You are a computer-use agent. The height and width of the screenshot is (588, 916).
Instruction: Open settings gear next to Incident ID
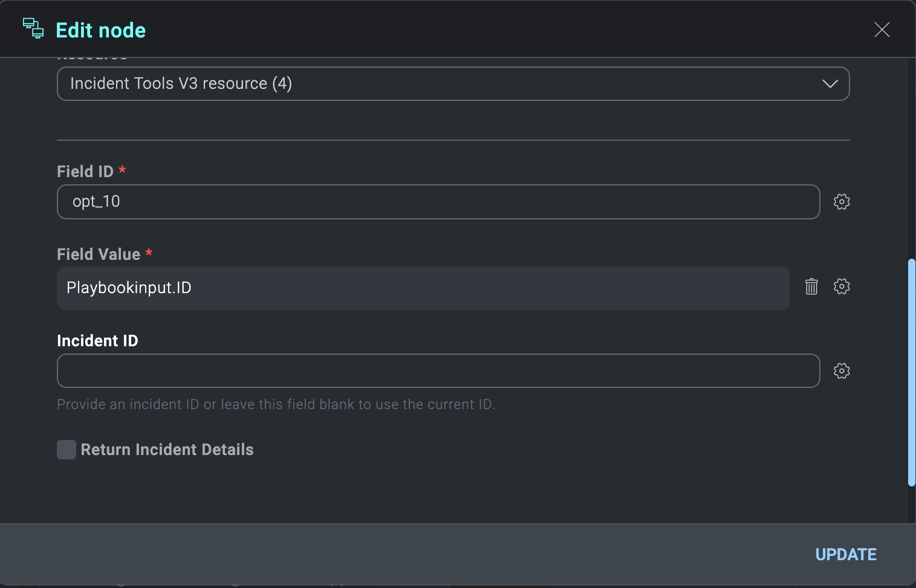point(842,370)
